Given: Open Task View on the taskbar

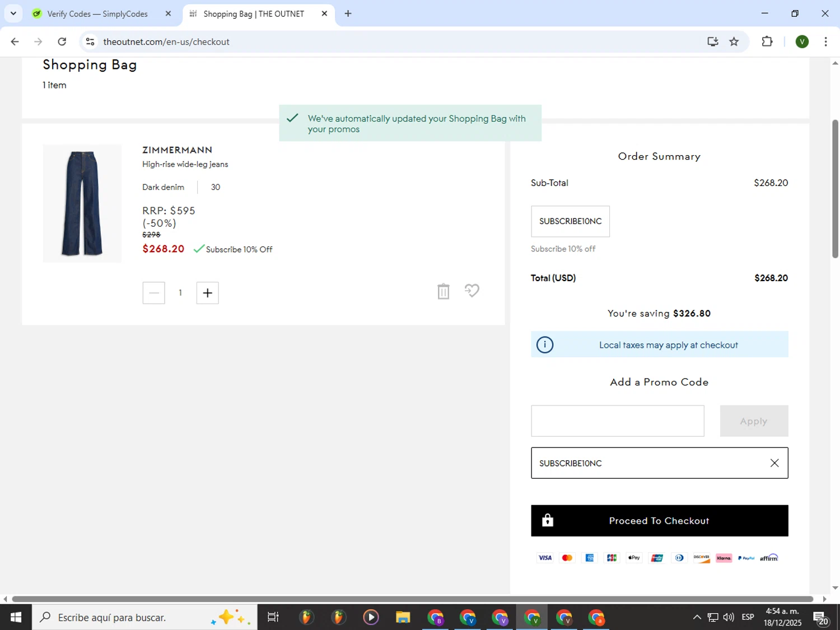Looking at the screenshot, I should pos(273,617).
